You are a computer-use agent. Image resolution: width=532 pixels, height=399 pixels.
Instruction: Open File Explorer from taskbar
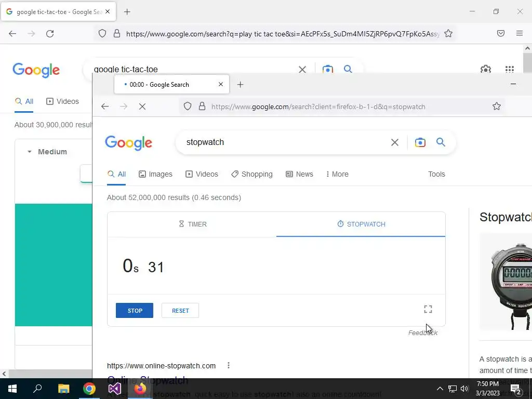coord(63,389)
